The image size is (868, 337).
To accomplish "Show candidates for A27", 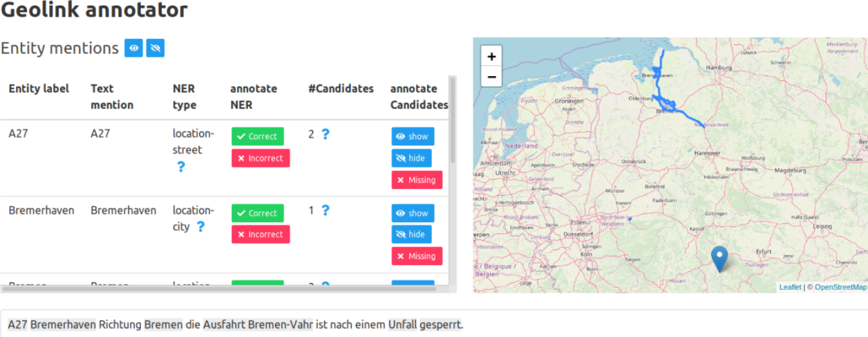I will (x=413, y=136).
